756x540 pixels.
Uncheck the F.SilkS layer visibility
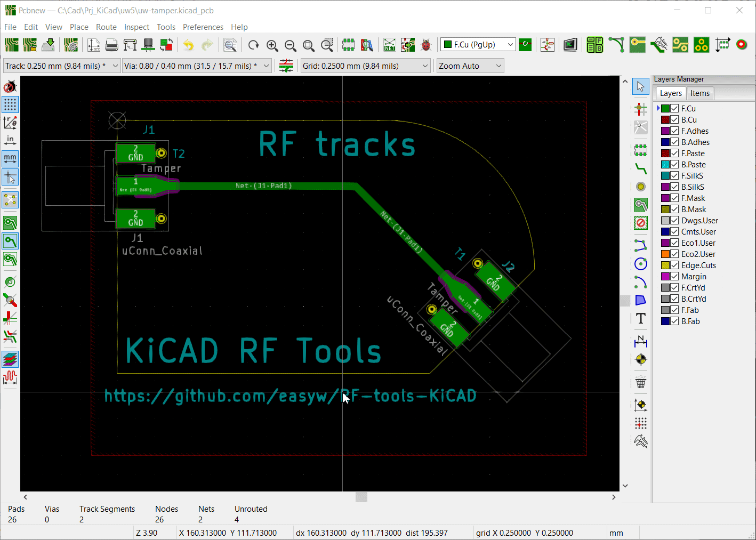click(x=674, y=176)
